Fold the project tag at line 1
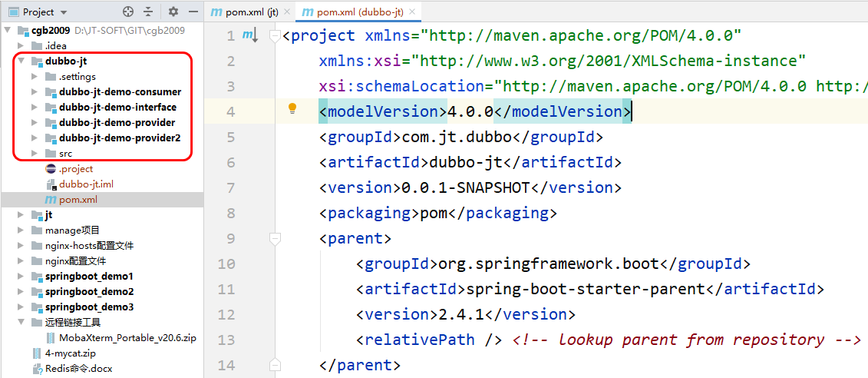868x378 pixels. [275, 36]
